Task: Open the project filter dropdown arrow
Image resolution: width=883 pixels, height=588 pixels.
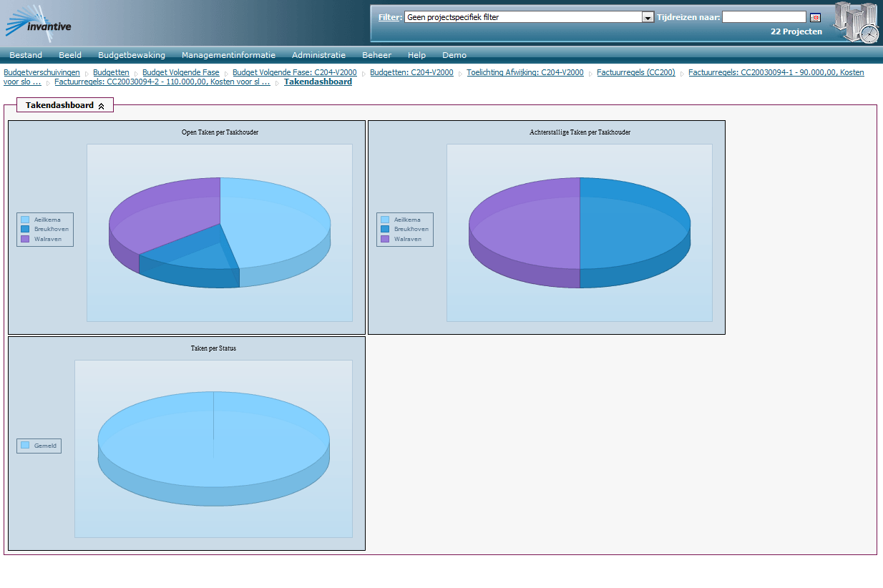Action: point(648,17)
